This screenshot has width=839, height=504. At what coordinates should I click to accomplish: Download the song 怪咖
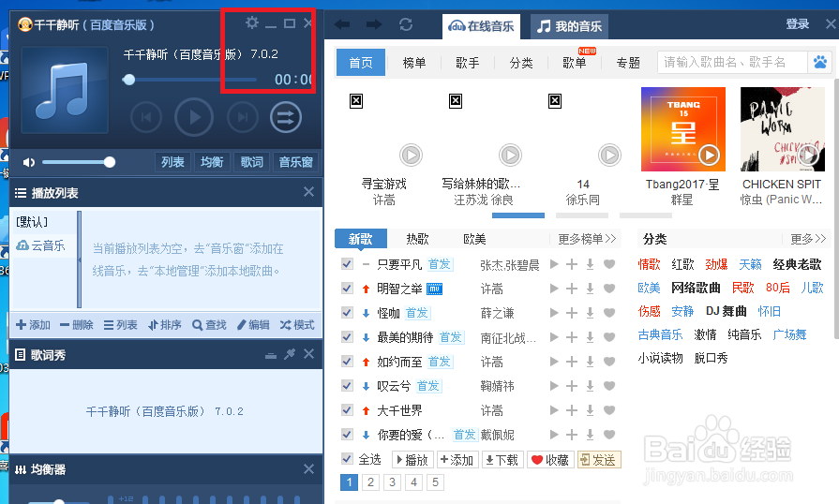(x=591, y=313)
